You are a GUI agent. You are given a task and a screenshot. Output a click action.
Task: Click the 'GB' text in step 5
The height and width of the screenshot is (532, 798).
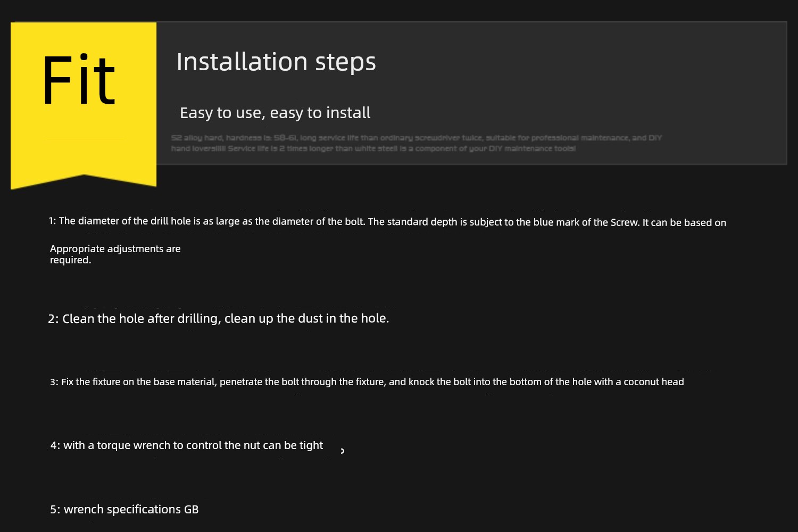point(191,510)
